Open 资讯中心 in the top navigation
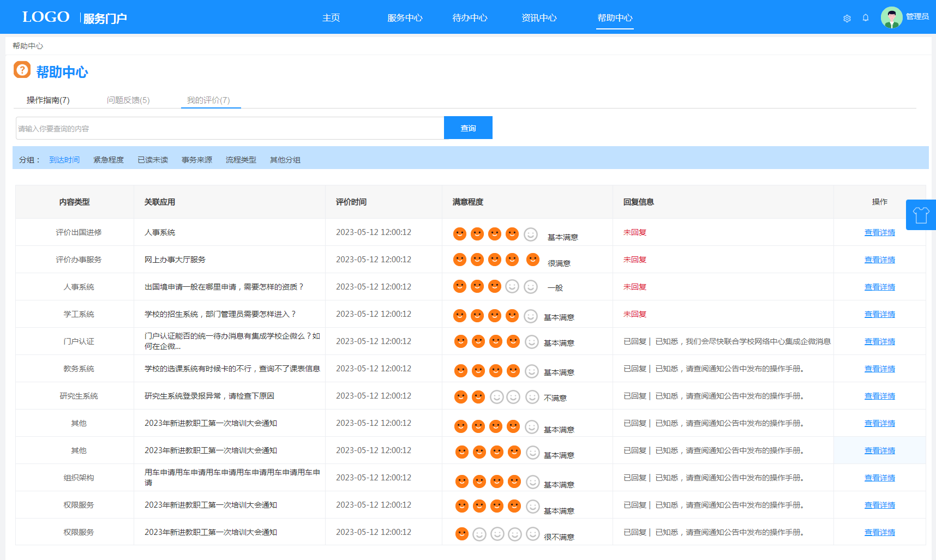This screenshot has width=936, height=560. click(x=539, y=18)
